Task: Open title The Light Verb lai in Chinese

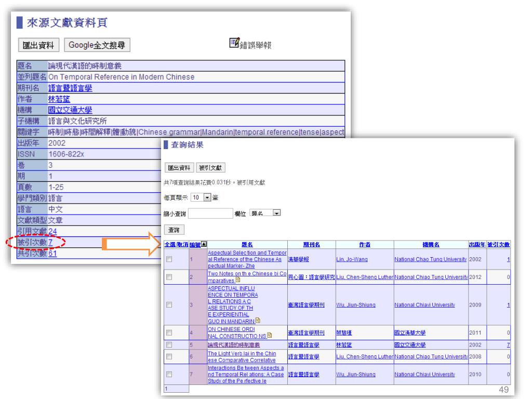Action: click(x=242, y=356)
